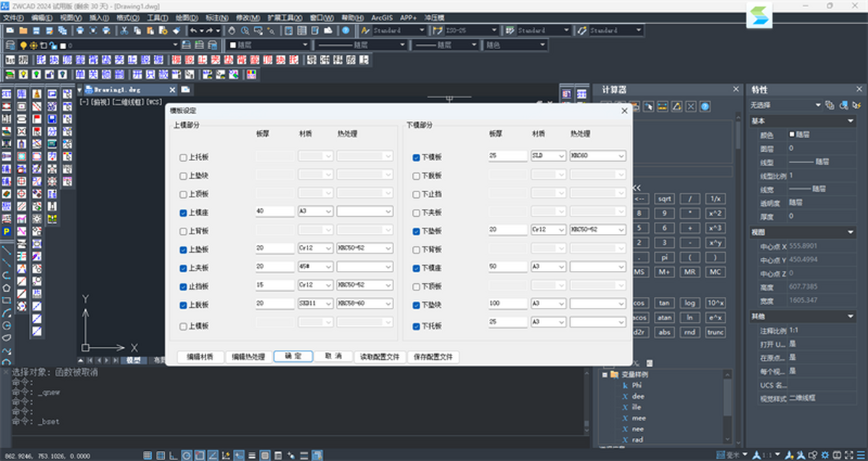The height and width of the screenshot is (461, 868).
Task: Click the 取消 button
Action: (333, 356)
